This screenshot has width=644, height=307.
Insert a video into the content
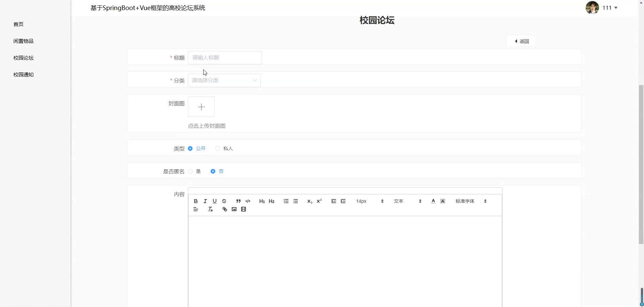point(244,209)
